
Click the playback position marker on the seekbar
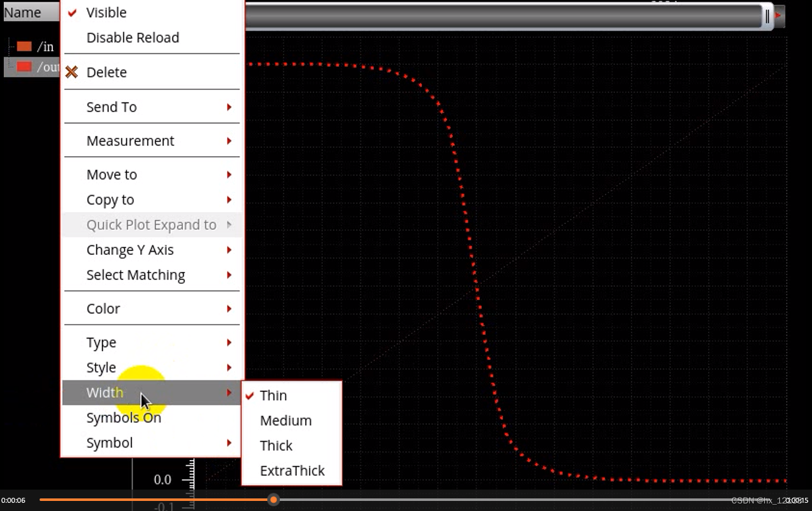[x=274, y=500]
